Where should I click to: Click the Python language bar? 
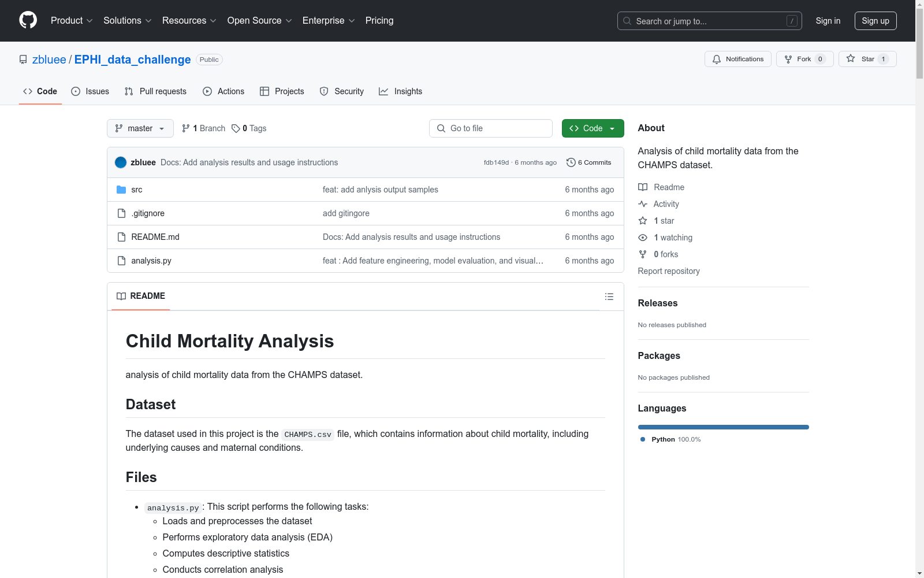click(x=724, y=427)
